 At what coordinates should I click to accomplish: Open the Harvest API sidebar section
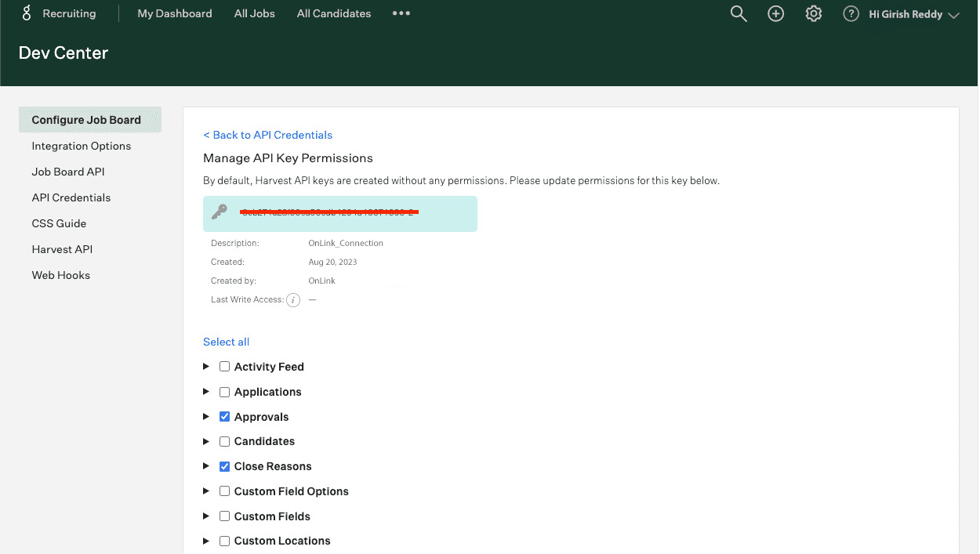pyautogui.click(x=62, y=248)
